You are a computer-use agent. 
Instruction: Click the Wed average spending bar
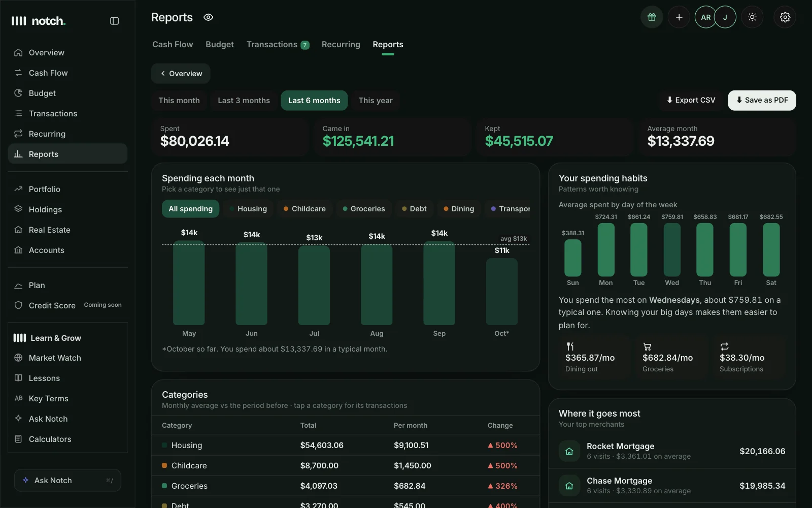pyautogui.click(x=672, y=249)
